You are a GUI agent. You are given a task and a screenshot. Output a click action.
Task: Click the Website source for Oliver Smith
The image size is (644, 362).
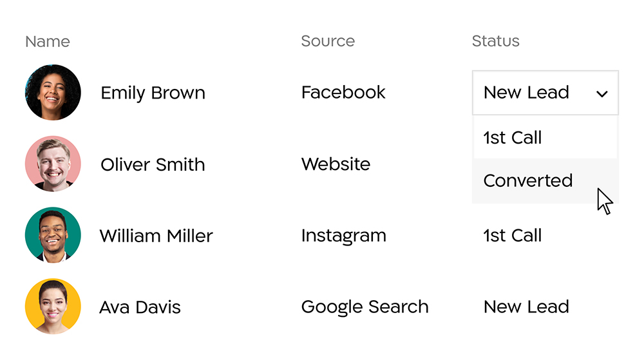336,164
